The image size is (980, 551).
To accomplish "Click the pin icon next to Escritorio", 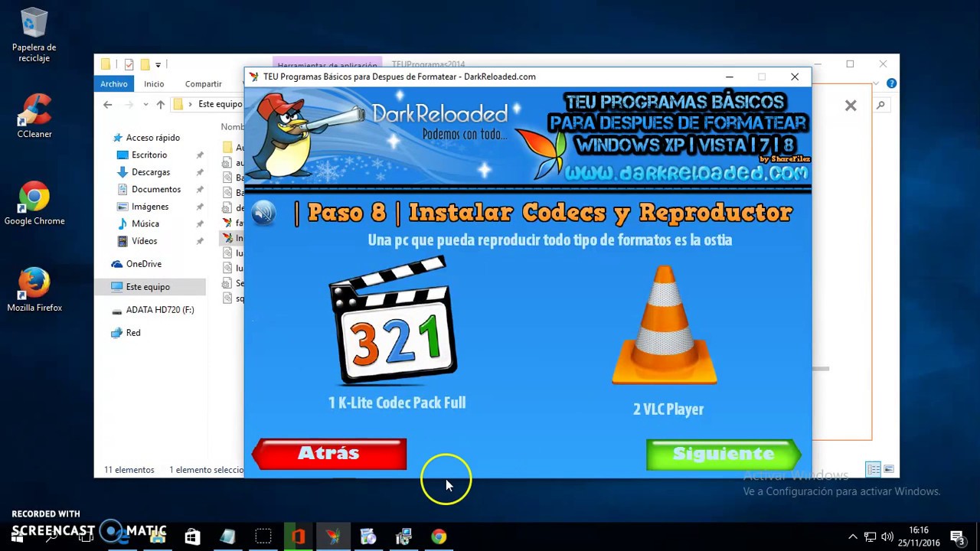I will (200, 155).
